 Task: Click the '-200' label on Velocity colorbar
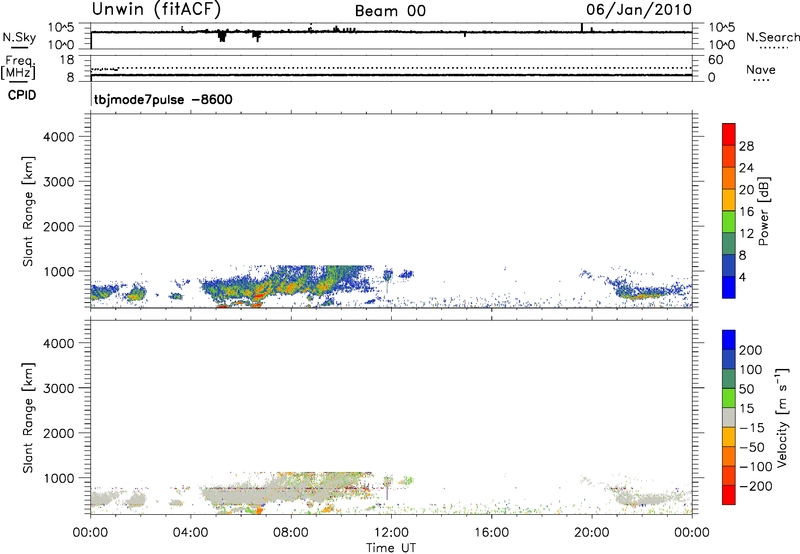755,486
